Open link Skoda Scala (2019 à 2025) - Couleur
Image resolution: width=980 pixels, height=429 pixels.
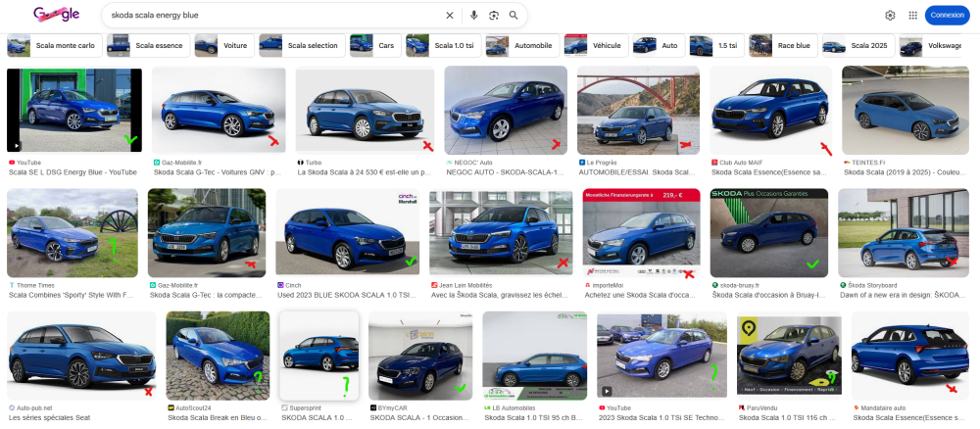905,172
